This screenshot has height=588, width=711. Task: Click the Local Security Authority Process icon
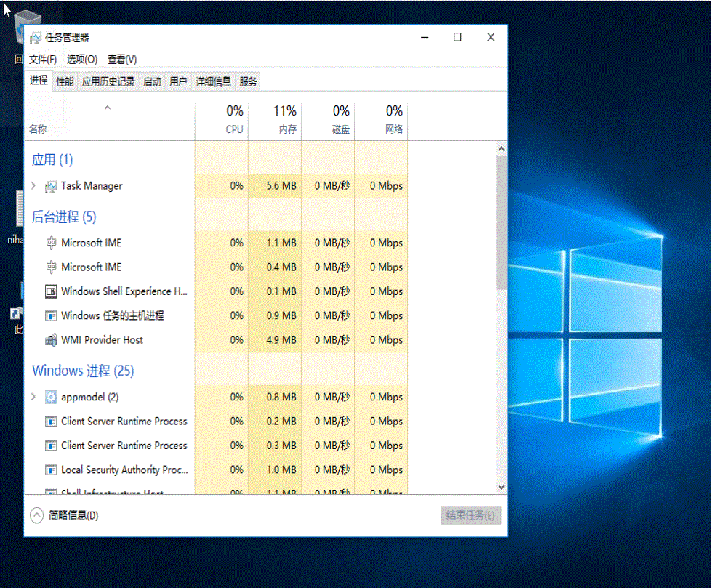pos(51,470)
